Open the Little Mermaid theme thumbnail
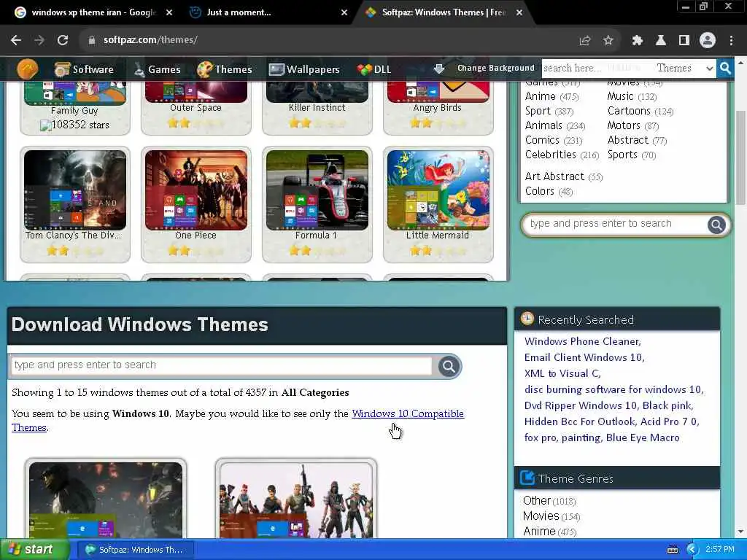This screenshot has width=747, height=560. pyautogui.click(x=438, y=190)
